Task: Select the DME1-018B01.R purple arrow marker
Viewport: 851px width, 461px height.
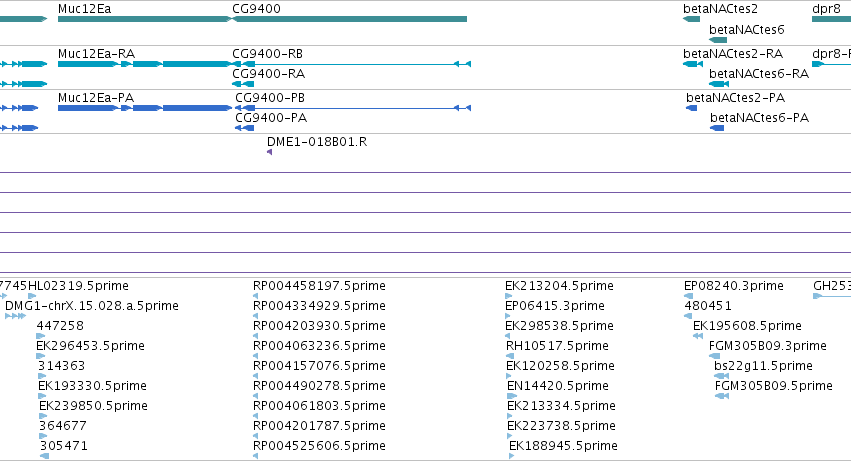Action: click(x=270, y=152)
